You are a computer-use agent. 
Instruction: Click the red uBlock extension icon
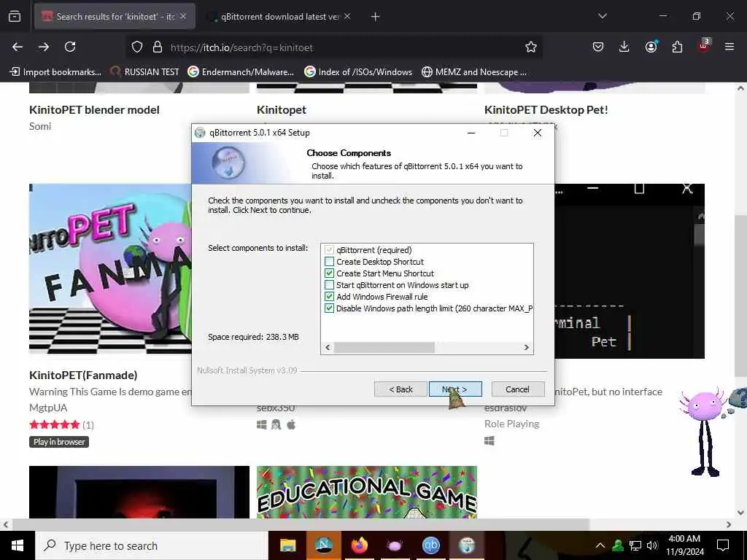point(703,46)
